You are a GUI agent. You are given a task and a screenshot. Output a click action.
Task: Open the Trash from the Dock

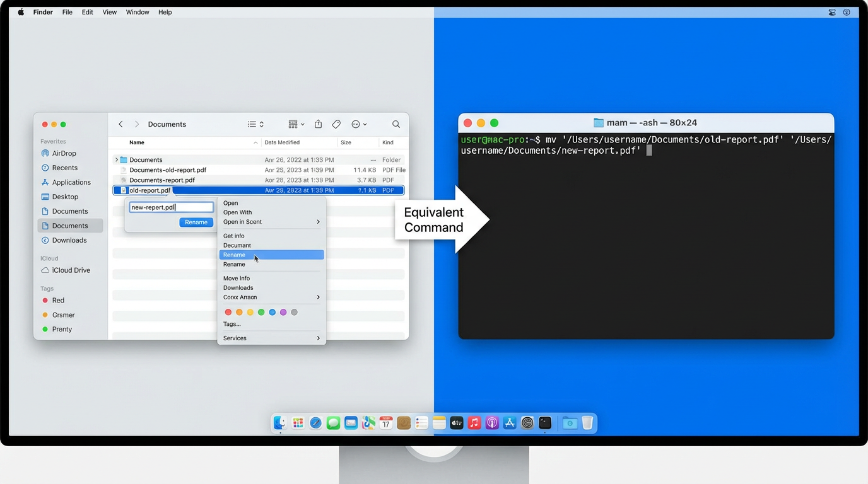587,423
